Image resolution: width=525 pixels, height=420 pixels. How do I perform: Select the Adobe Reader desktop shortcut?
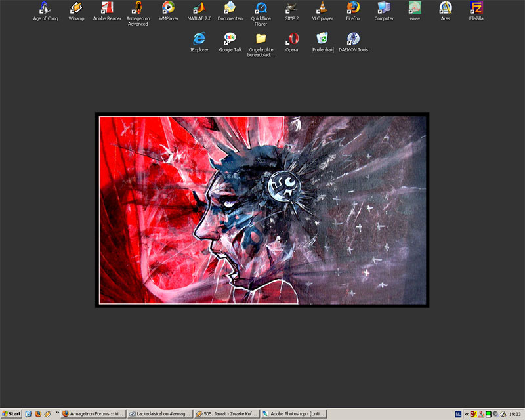107,9
